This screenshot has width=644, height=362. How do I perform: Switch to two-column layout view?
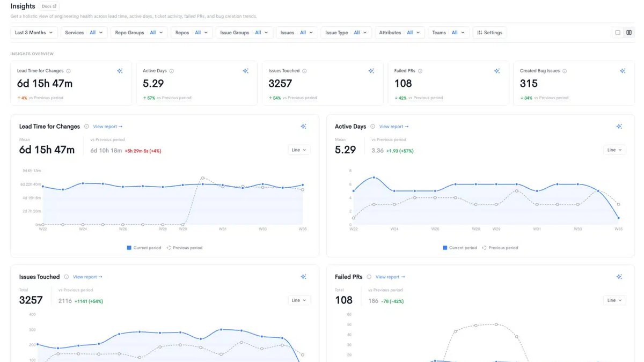click(629, 33)
